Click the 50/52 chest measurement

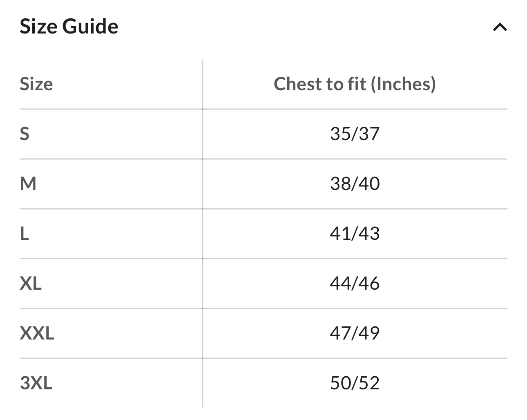tap(355, 383)
